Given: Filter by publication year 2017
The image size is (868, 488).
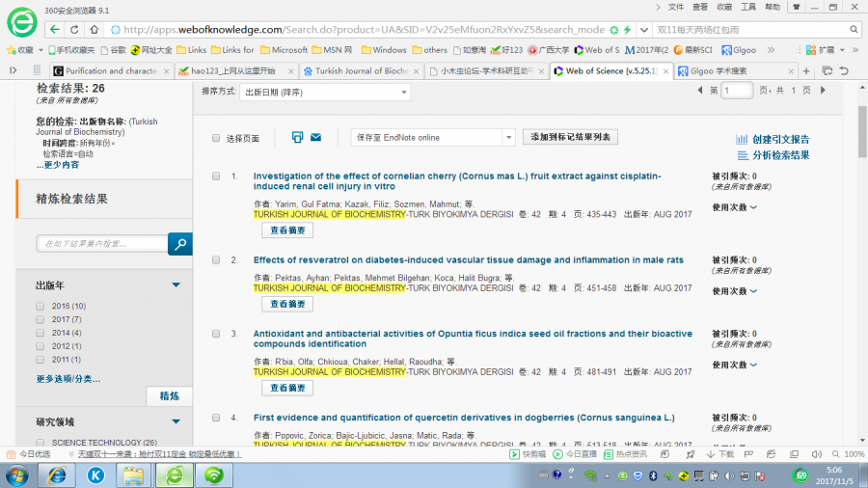Looking at the screenshot, I should pos(40,319).
